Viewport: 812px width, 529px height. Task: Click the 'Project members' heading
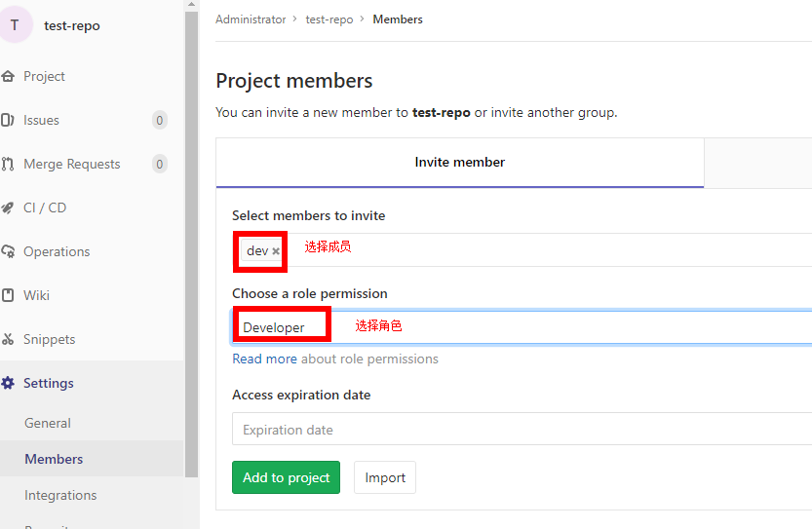tap(294, 81)
